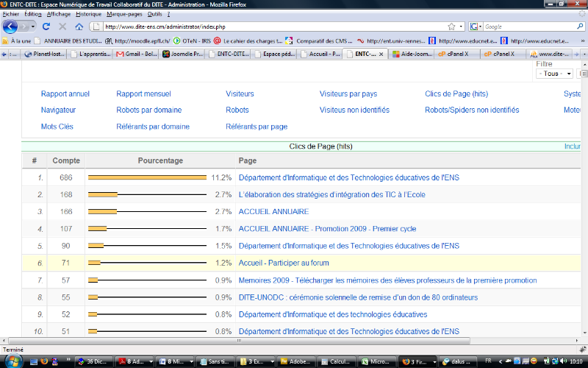This screenshot has height=368, width=588.
Task: Open the Rapport mensuel report link
Action: click(x=143, y=93)
